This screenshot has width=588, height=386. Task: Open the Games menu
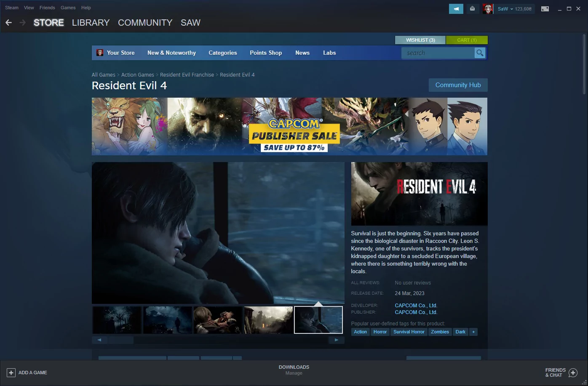click(x=68, y=8)
